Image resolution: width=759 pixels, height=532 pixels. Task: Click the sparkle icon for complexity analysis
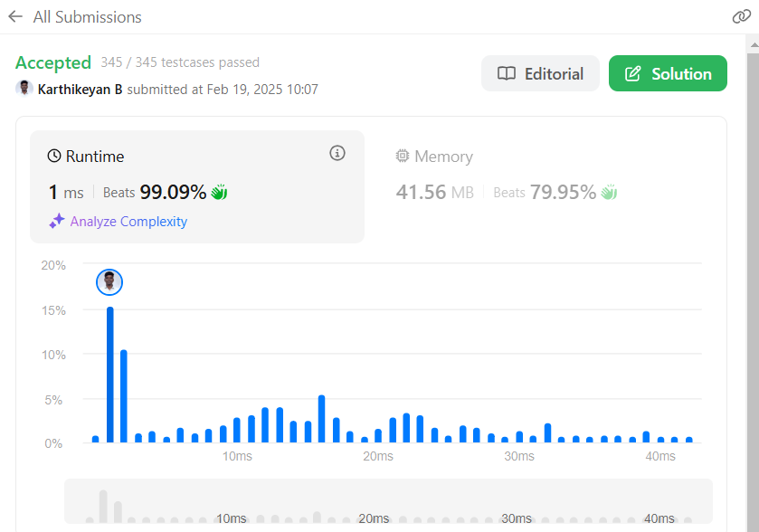coord(57,221)
